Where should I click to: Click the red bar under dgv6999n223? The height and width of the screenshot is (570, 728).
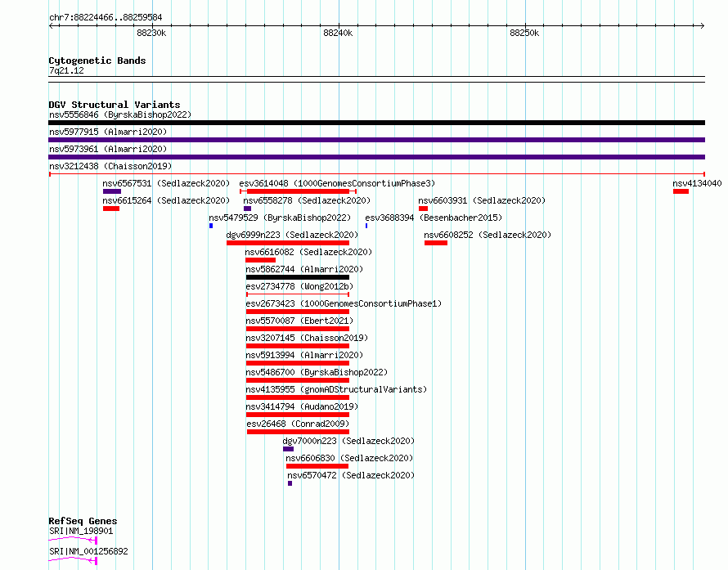(288, 243)
